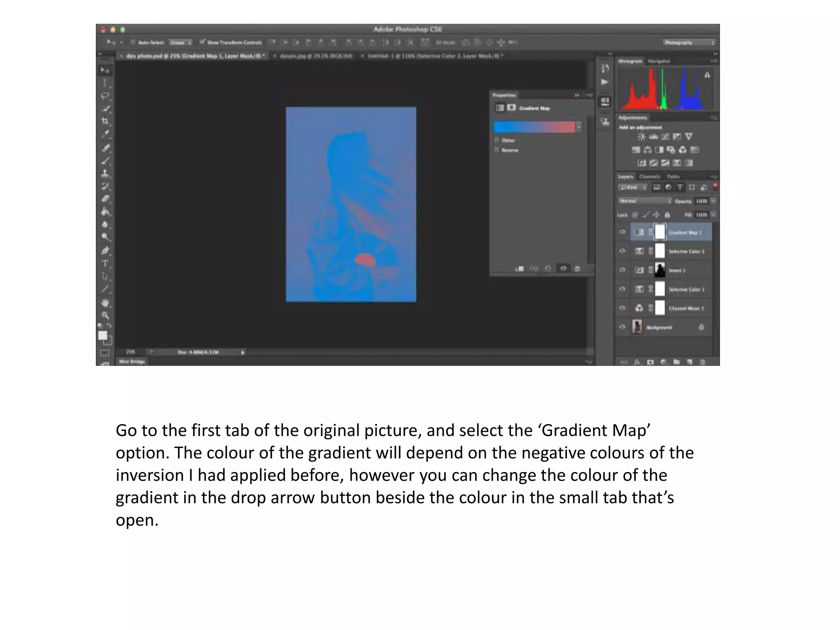Image resolution: width=840 pixels, height=630 pixels.
Task: Add a Color Balance adjustment
Action: [x=648, y=150]
